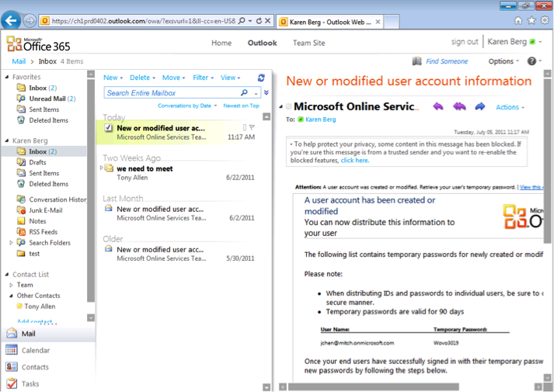This screenshot has width=554, height=392.
Task: Click the Junk E-Mail folder icon
Action: (21, 210)
